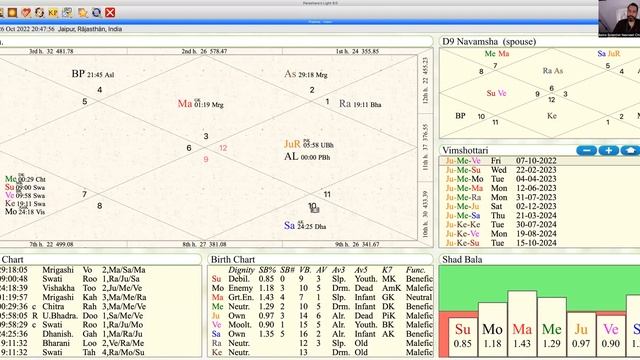640x360 pixels.
Task: Select the Ju-Me-Su dasha row dated 22-02-2023
Action: tap(540, 170)
